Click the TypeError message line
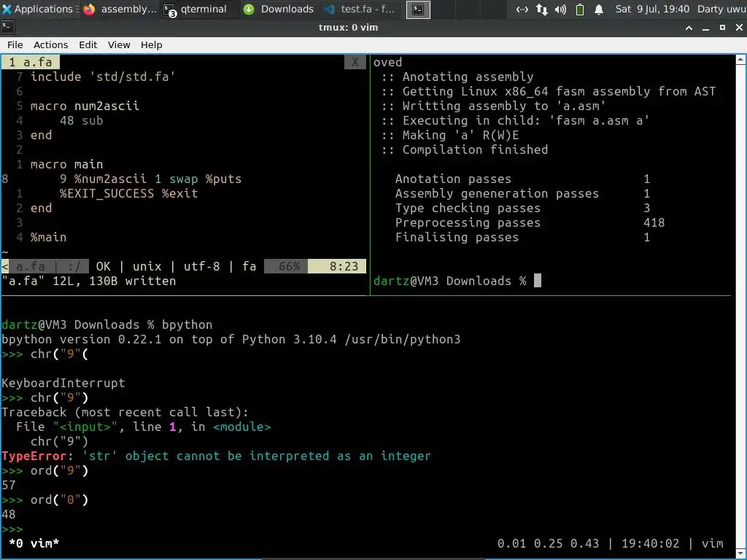747x560 pixels. point(216,456)
